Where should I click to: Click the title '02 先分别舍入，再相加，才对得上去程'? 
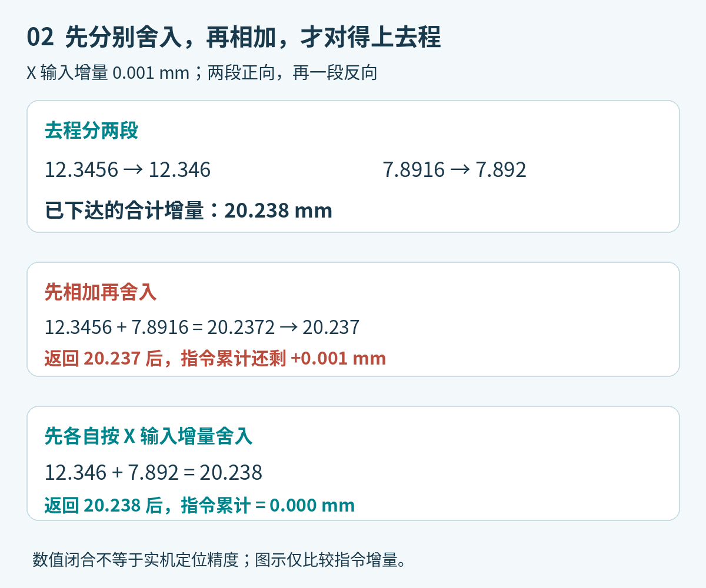tap(234, 38)
